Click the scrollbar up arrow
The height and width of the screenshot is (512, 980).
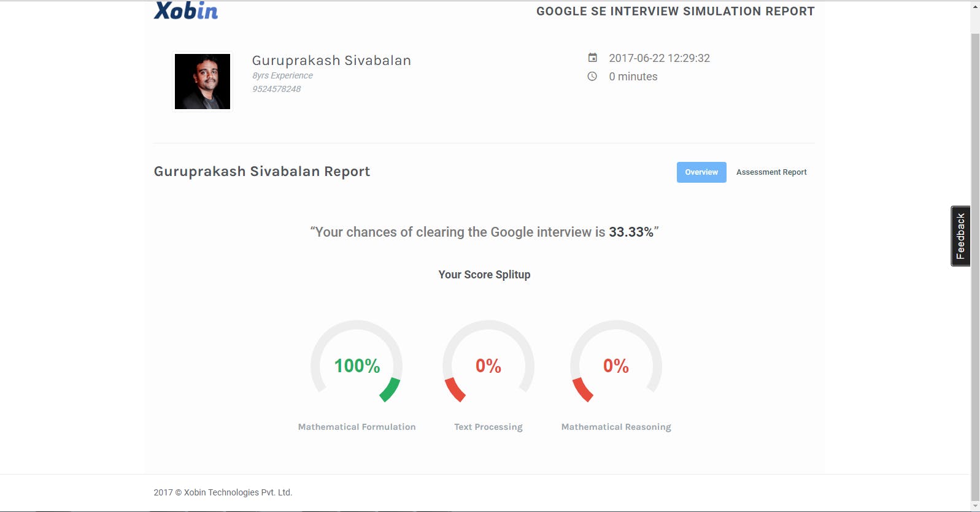tap(975, 7)
